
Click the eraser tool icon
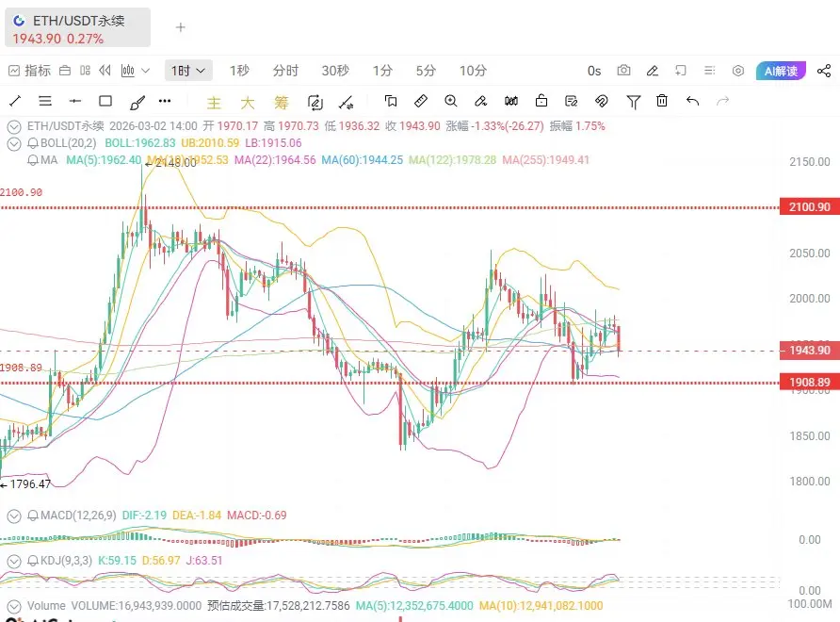click(x=481, y=101)
